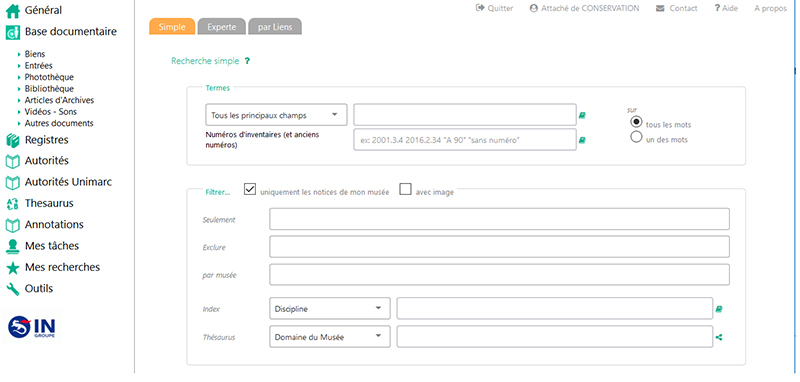Click the Mes tâches stamp icon
This screenshot has width=800, height=382.
click(12, 246)
